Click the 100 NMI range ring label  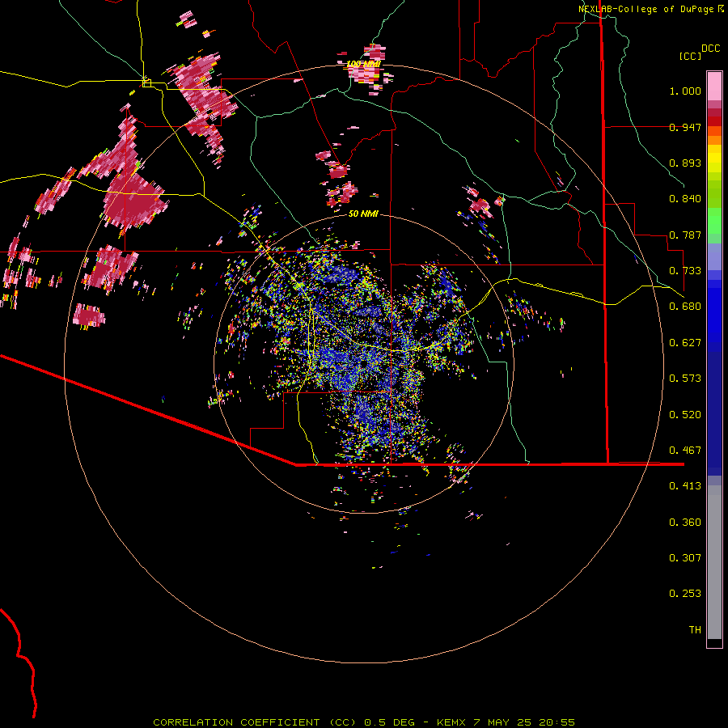[363, 64]
